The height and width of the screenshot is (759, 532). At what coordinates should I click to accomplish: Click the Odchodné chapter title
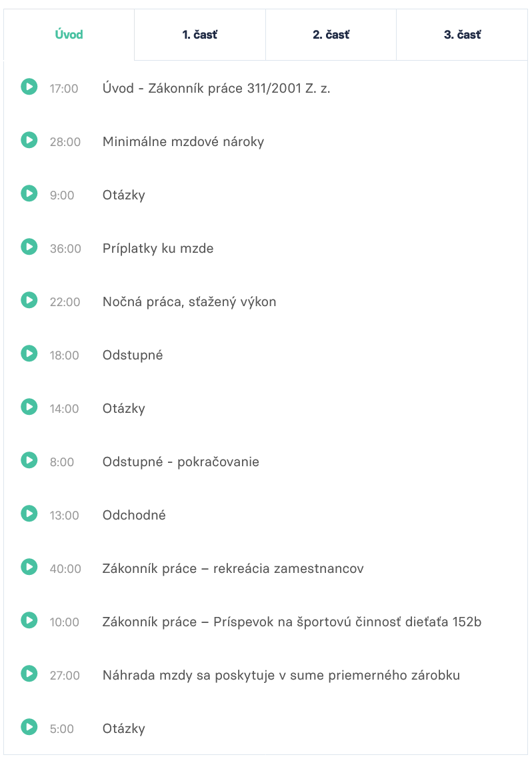pos(134,515)
